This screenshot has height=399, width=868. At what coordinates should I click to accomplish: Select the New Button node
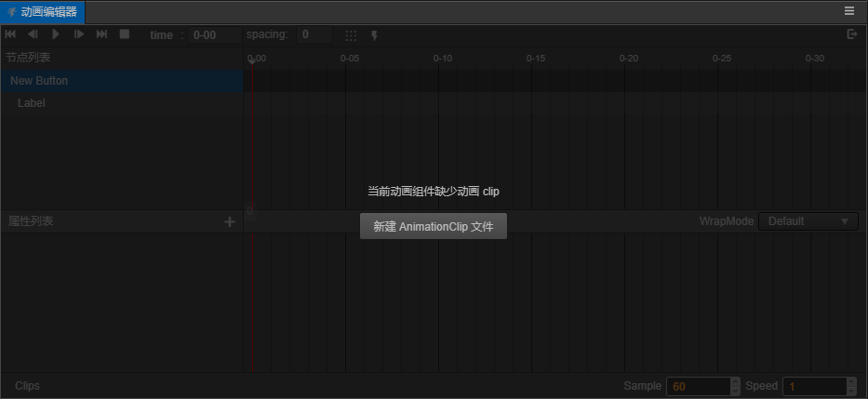[x=122, y=81]
